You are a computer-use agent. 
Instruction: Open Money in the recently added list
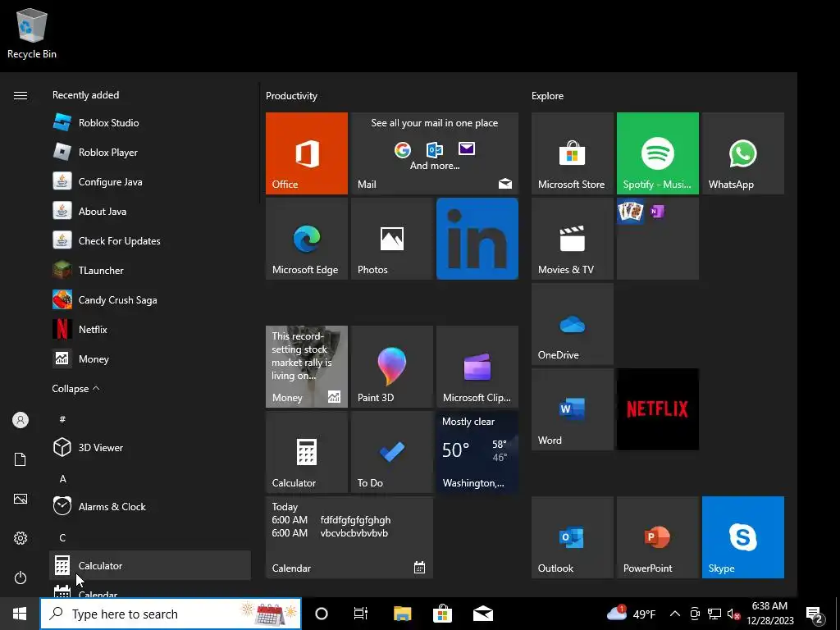click(x=150, y=358)
